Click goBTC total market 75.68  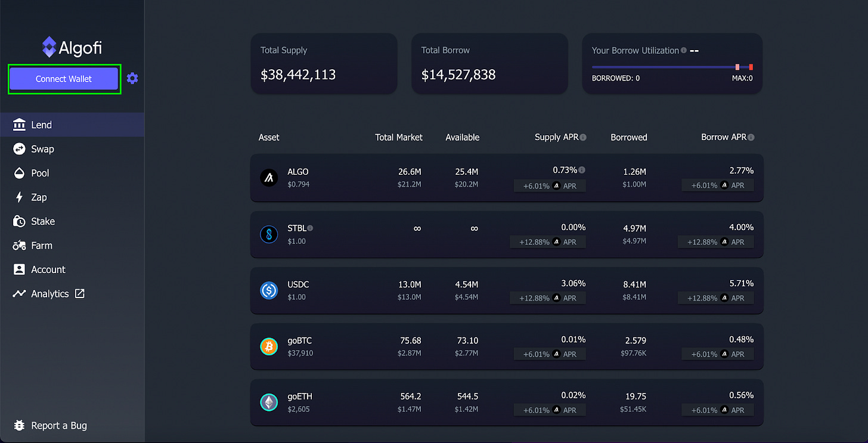[411, 340]
